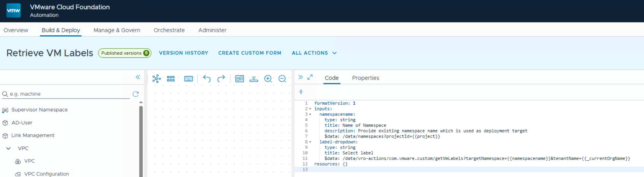Click the 'resources: {}' line
Image resolution: width=644 pixels, height=177 pixels.
pyautogui.click(x=331, y=164)
